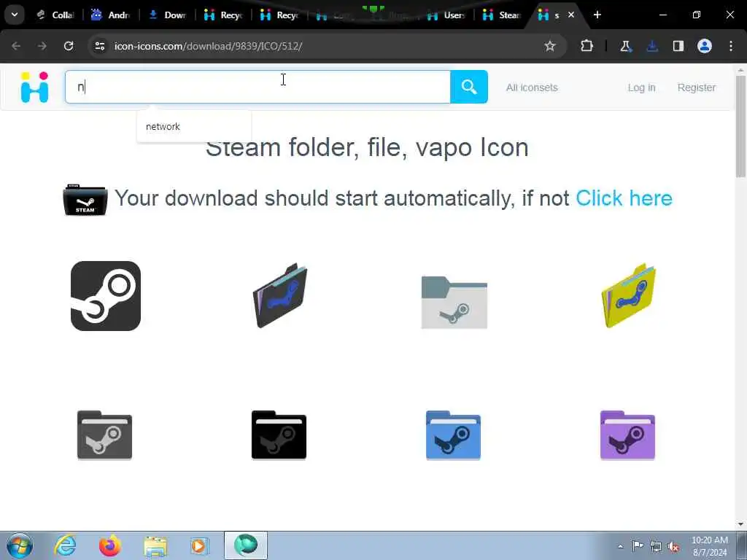
Task: Open the Chrome Labs flask icon
Action: click(625, 46)
